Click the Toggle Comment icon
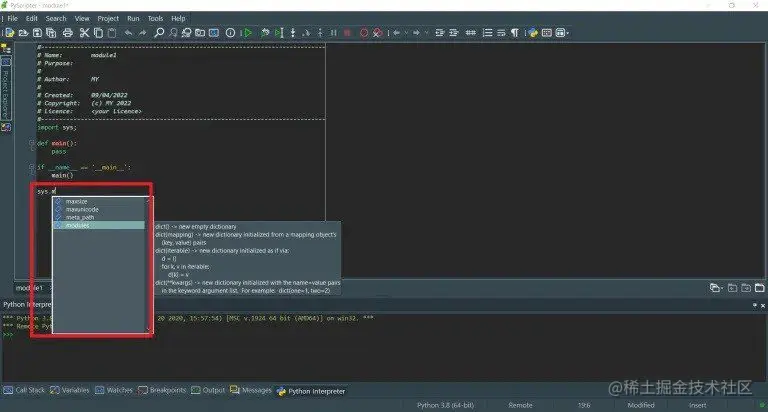The image size is (768, 412). tap(471, 33)
